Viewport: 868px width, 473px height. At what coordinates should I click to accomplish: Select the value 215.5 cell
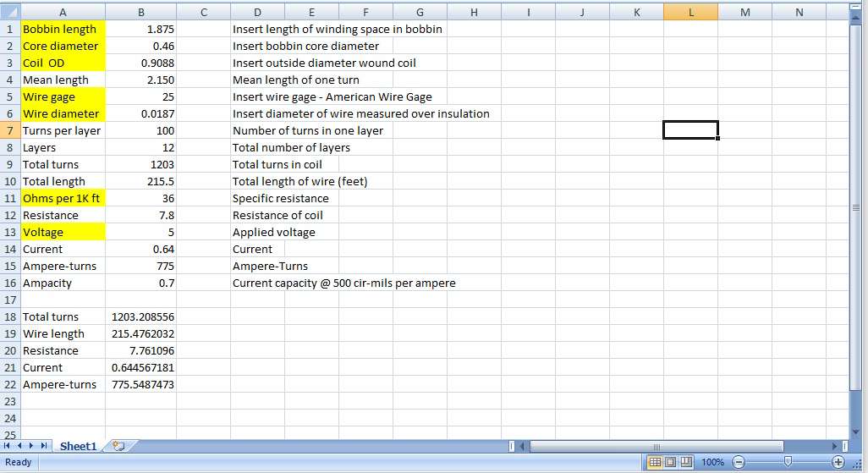pos(141,181)
